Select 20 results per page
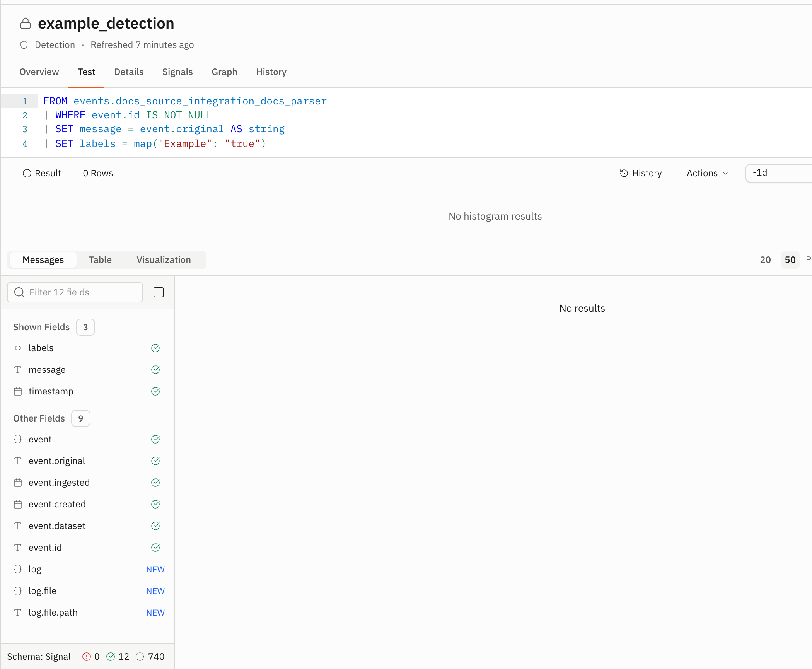The image size is (812, 669). [765, 260]
